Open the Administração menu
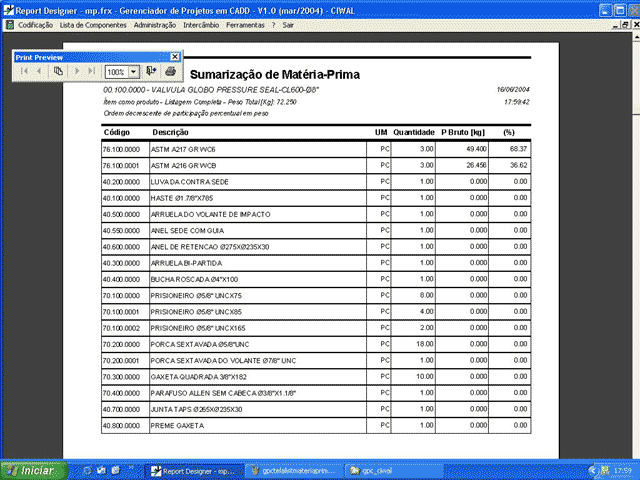Screen dimensions: 640x480 (x=155, y=23)
